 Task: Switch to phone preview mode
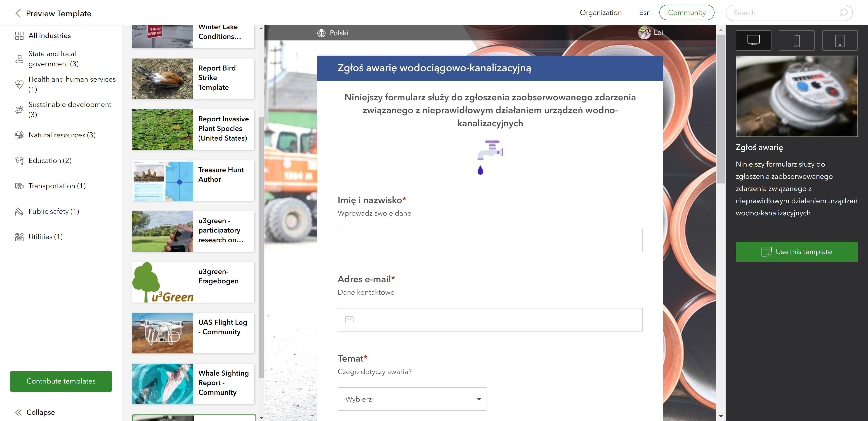pos(797,40)
